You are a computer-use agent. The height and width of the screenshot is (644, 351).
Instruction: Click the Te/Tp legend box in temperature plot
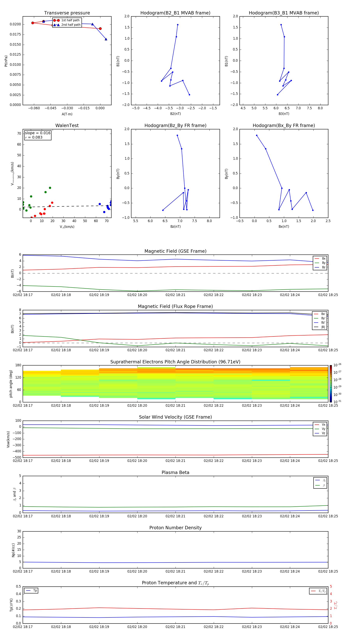tap(318, 591)
